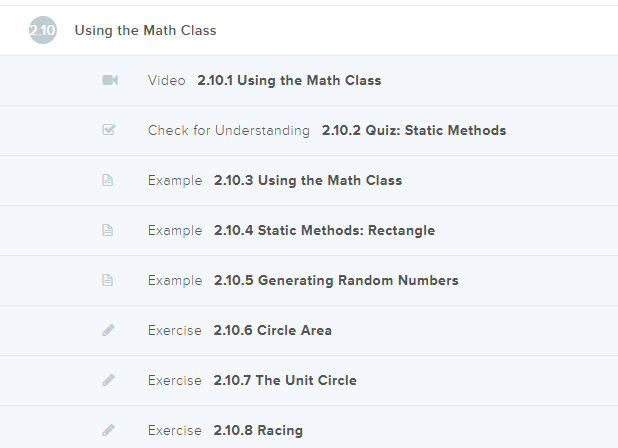This screenshot has height=448, width=618.
Task: Click the document icon beside Generating Random Numbers
Action: [x=109, y=280]
